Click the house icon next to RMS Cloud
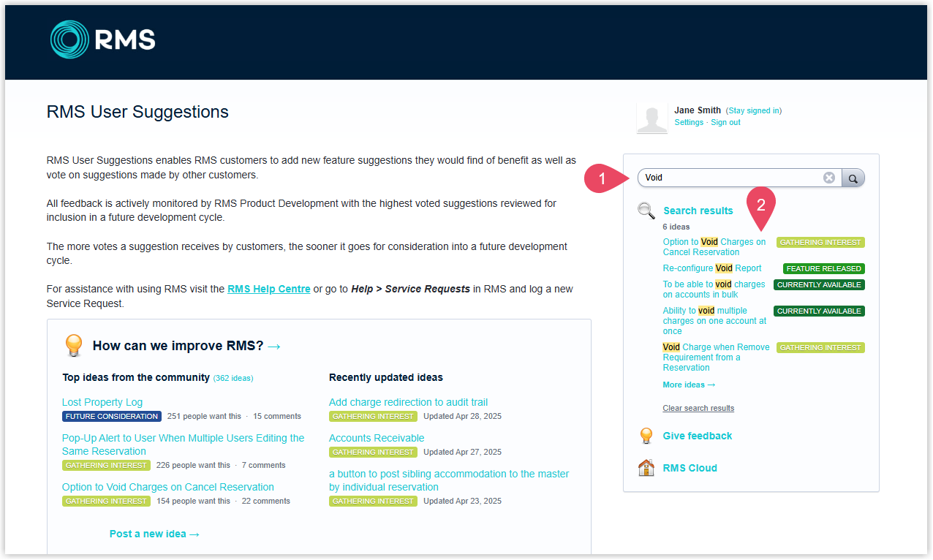Image resolution: width=933 pixels, height=560 pixels. pyautogui.click(x=646, y=468)
